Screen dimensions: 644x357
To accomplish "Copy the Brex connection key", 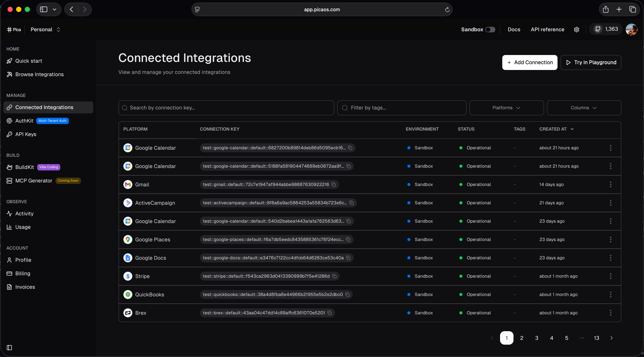I will click(330, 313).
